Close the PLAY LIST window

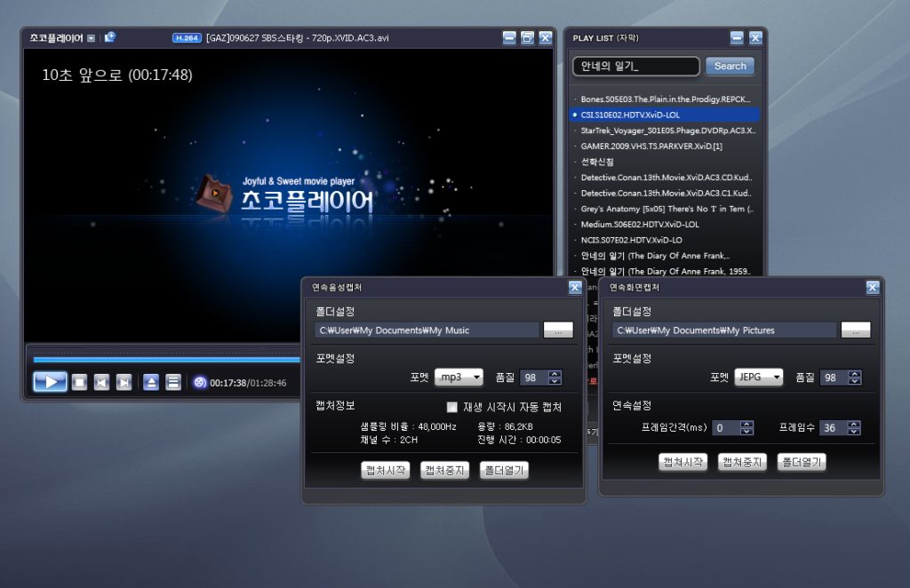[755, 37]
